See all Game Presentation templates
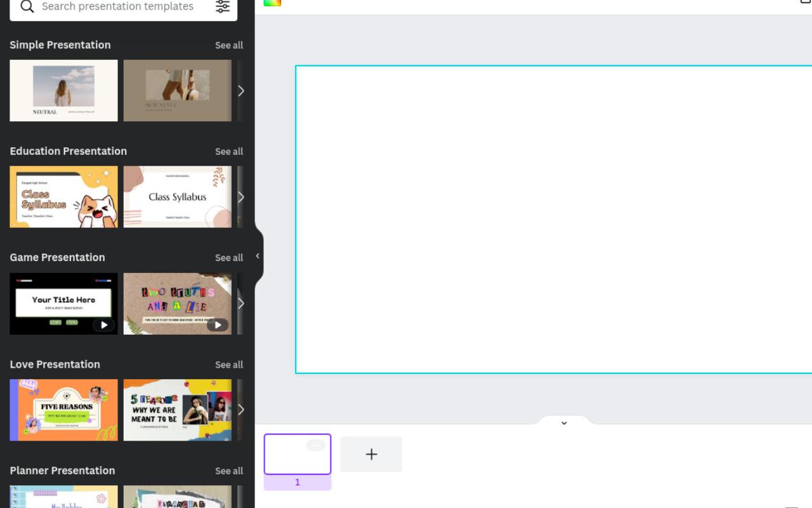 pyautogui.click(x=229, y=258)
